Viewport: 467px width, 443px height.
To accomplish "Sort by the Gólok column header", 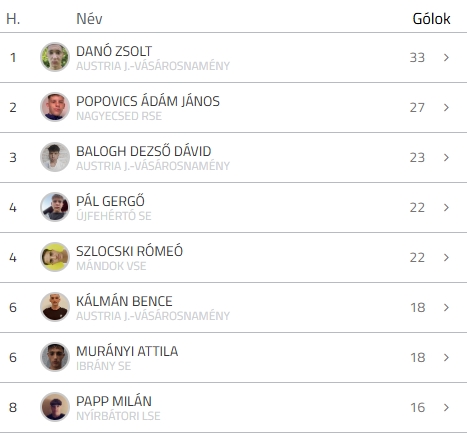I will [x=431, y=19].
